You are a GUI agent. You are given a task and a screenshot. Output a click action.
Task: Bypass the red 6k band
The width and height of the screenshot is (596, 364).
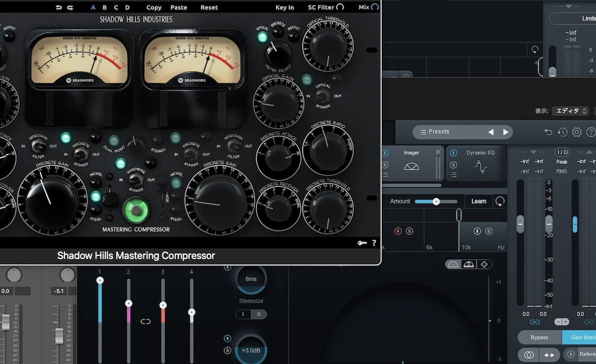398,231
